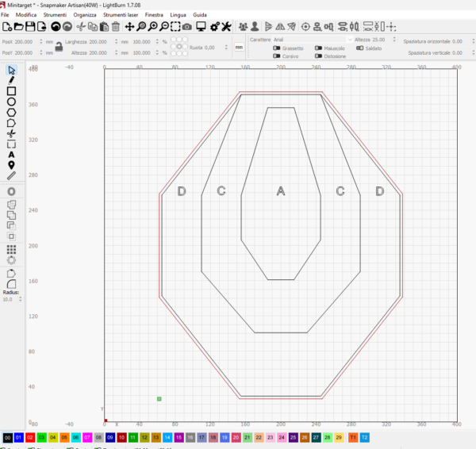Click the PosY value stepper arrows

click(41, 52)
